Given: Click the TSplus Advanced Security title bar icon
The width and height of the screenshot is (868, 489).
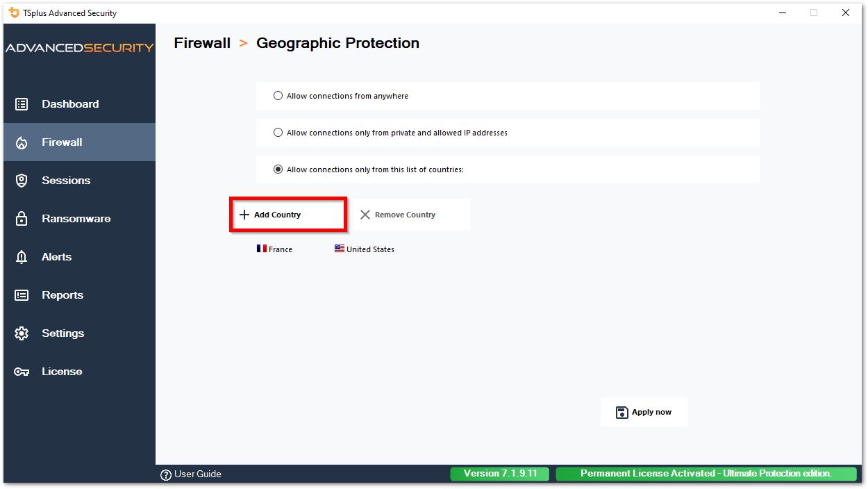Looking at the screenshot, I should (12, 13).
